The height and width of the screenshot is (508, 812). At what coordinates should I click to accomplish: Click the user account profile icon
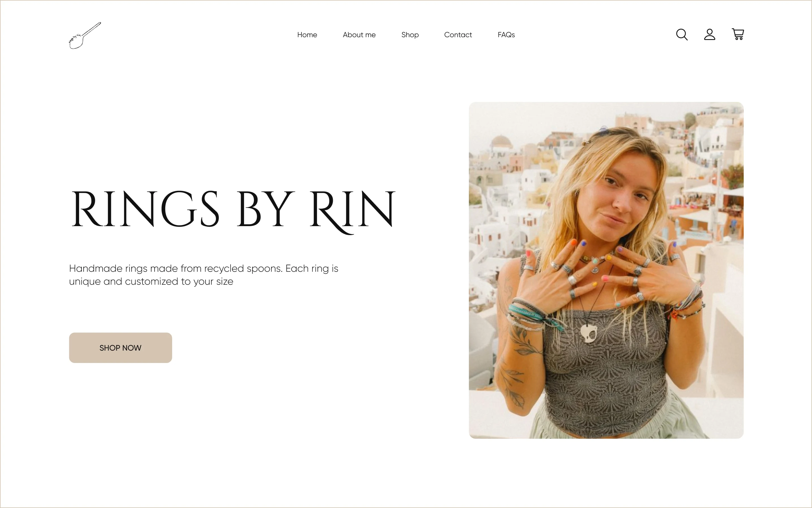coord(710,34)
